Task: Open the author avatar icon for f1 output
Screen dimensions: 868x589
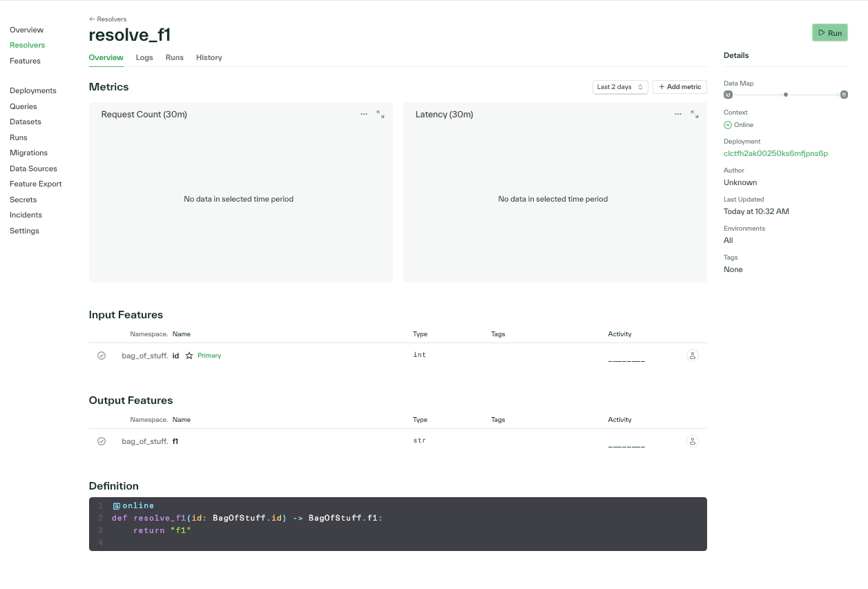Action: pyautogui.click(x=692, y=441)
